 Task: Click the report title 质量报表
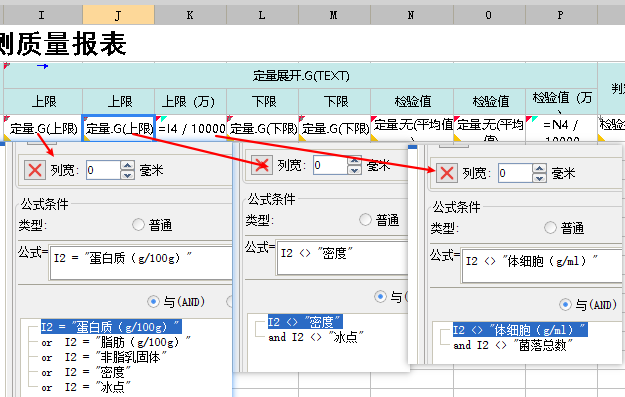pyautogui.click(x=72, y=44)
